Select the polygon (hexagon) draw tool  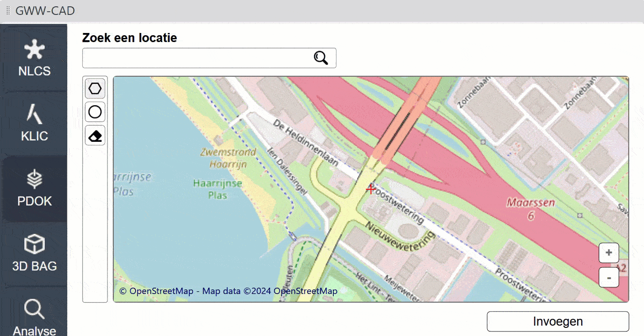(x=95, y=89)
